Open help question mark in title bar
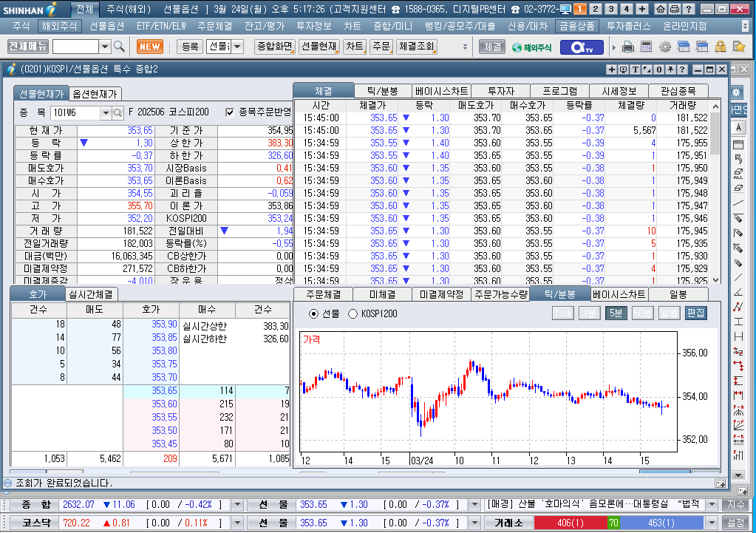Viewport: 756px width, 533px height. pyautogui.click(x=689, y=9)
